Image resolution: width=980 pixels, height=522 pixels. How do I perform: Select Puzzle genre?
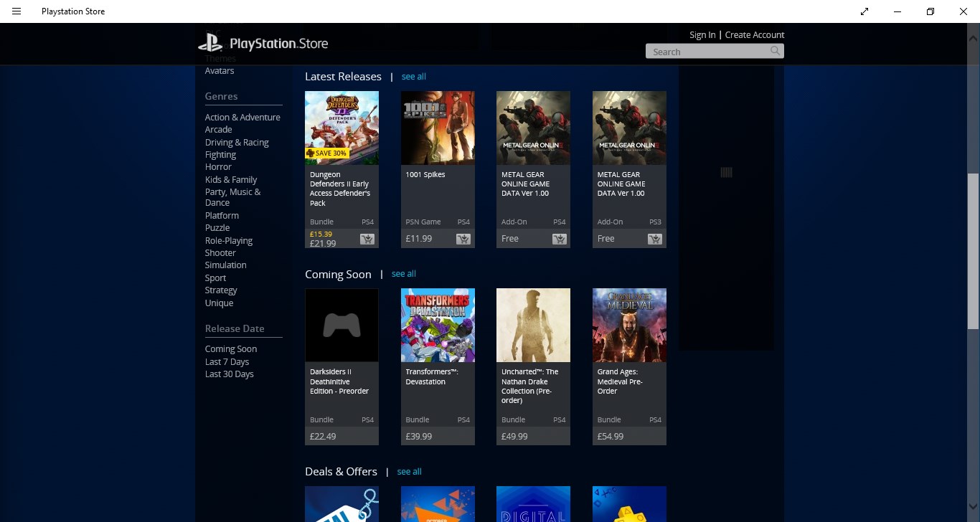tap(217, 227)
